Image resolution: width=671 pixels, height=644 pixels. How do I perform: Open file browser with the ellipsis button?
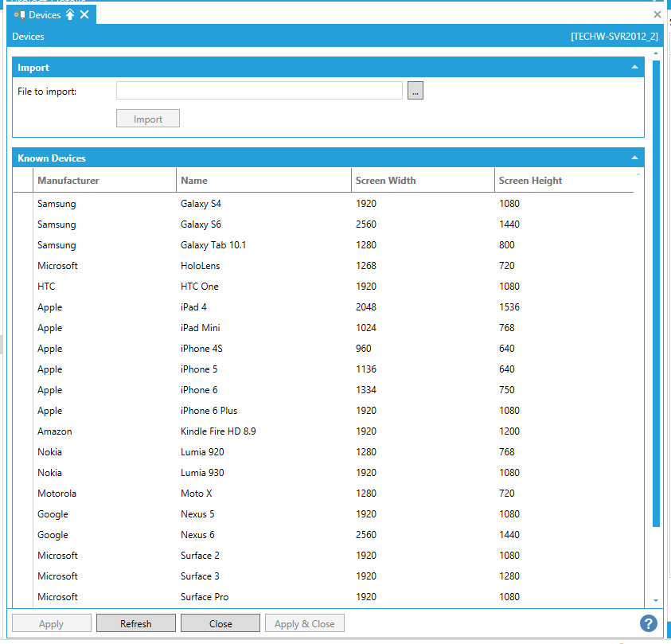415,91
